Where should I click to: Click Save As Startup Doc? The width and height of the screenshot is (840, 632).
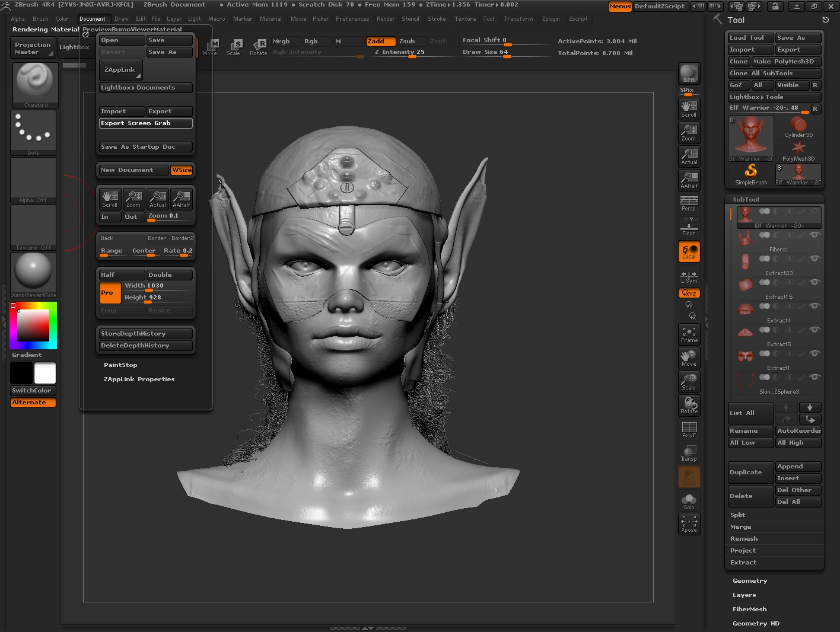[146, 147]
